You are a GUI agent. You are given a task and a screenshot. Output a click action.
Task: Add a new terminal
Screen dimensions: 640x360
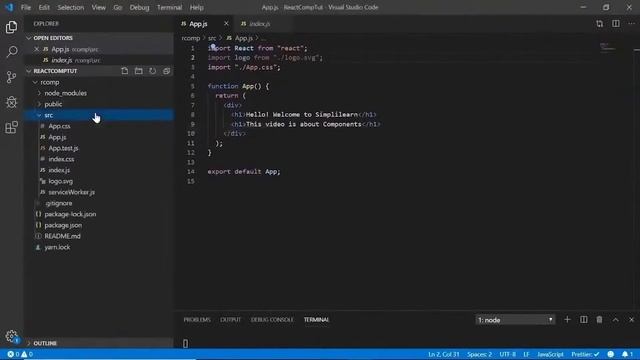pyautogui.click(x=567, y=320)
